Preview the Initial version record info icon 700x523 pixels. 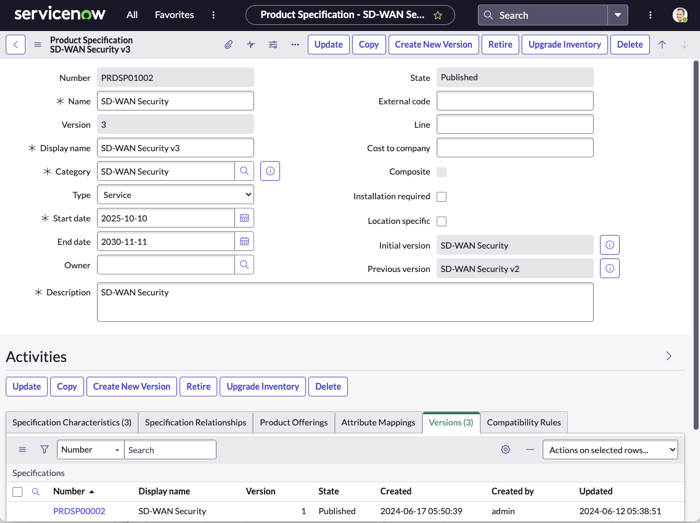pyautogui.click(x=610, y=245)
